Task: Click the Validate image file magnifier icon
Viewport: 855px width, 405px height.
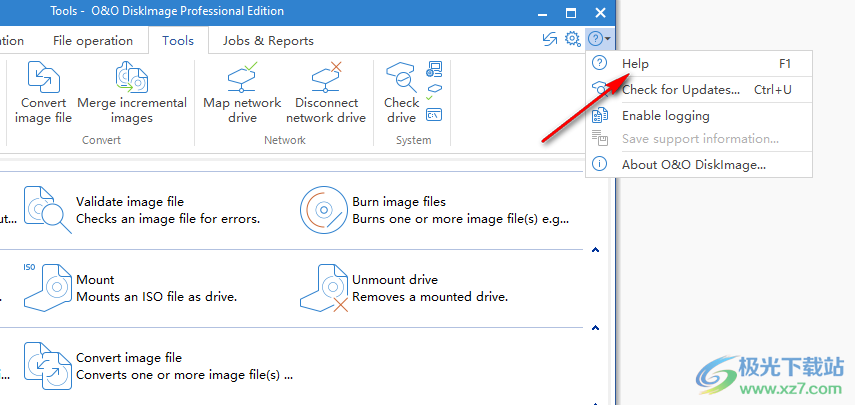Action: coord(47,210)
